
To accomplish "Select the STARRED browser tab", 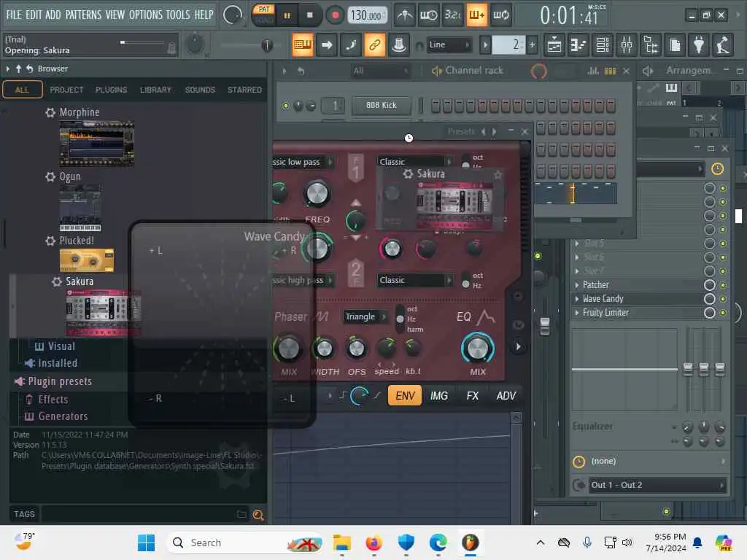I will click(x=244, y=90).
